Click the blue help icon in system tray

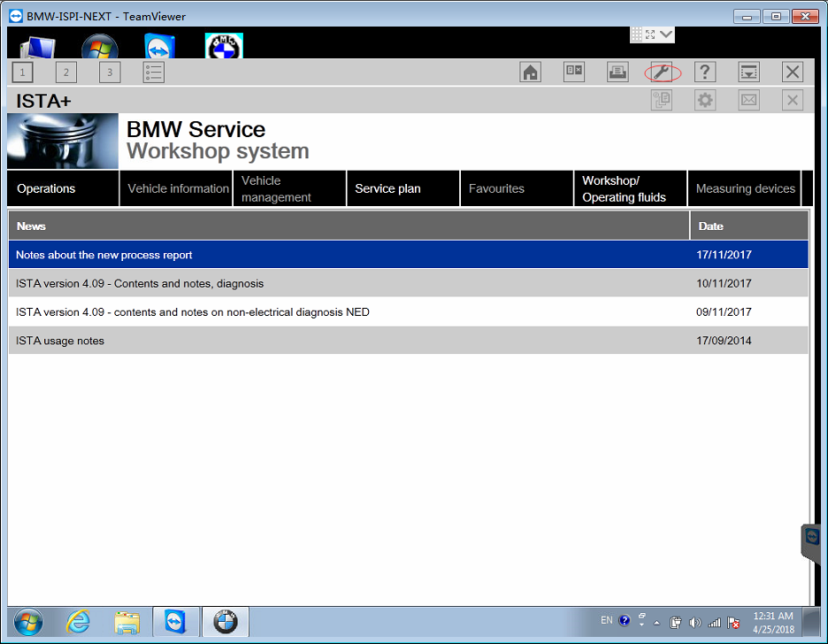click(x=625, y=620)
